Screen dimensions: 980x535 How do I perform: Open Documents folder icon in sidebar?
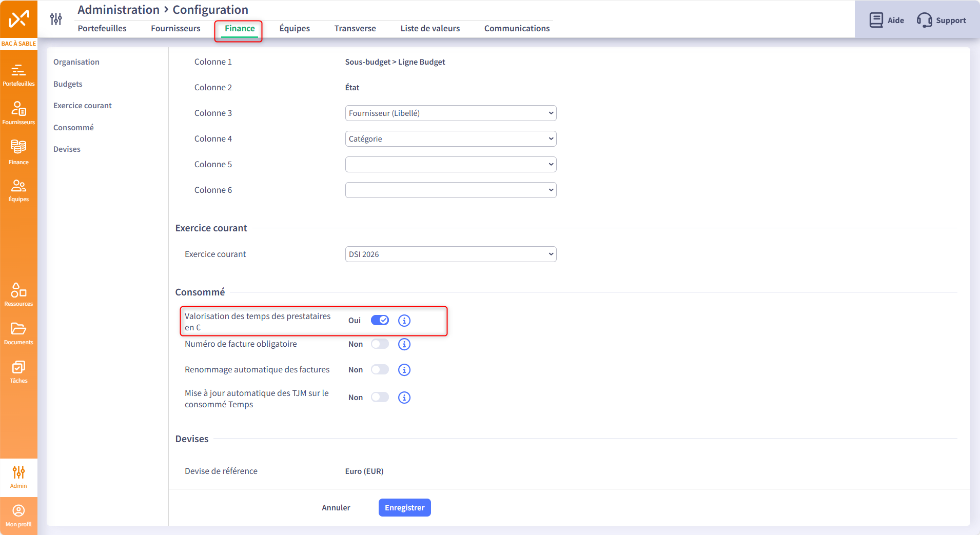click(18, 333)
